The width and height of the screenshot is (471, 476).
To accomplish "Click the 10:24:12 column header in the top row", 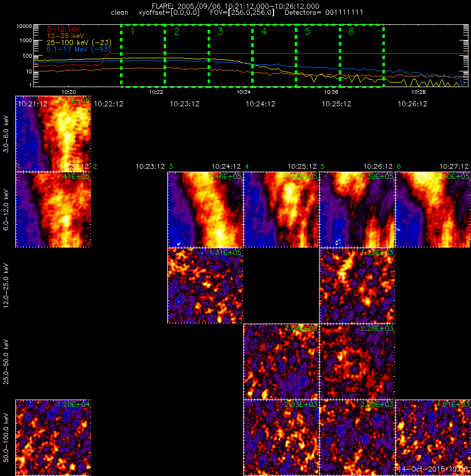I will click(260, 104).
